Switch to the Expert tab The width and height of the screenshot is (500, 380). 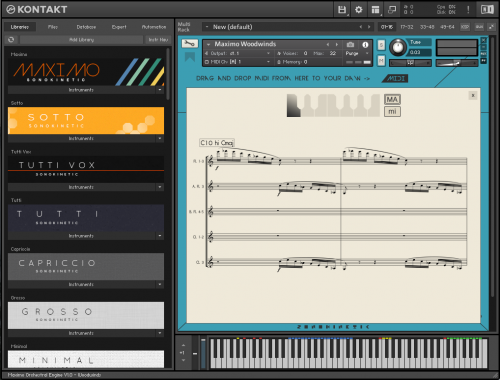tap(119, 27)
